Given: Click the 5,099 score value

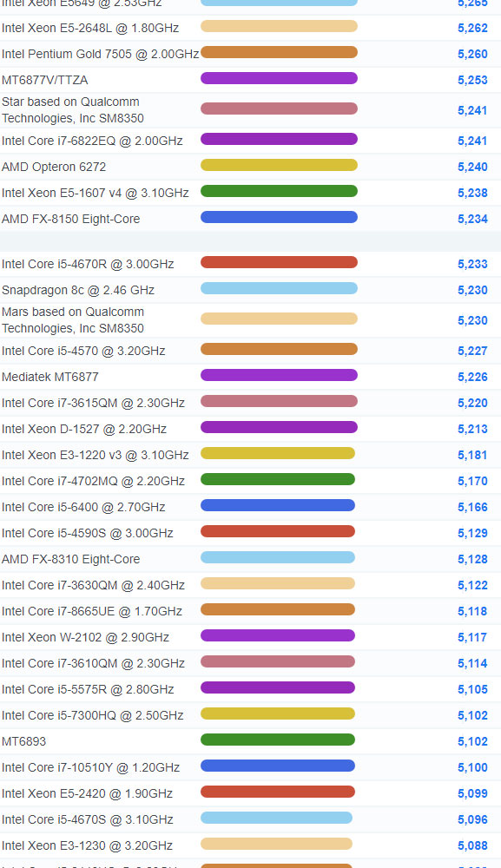Looking at the screenshot, I should [x=472, y=794].
